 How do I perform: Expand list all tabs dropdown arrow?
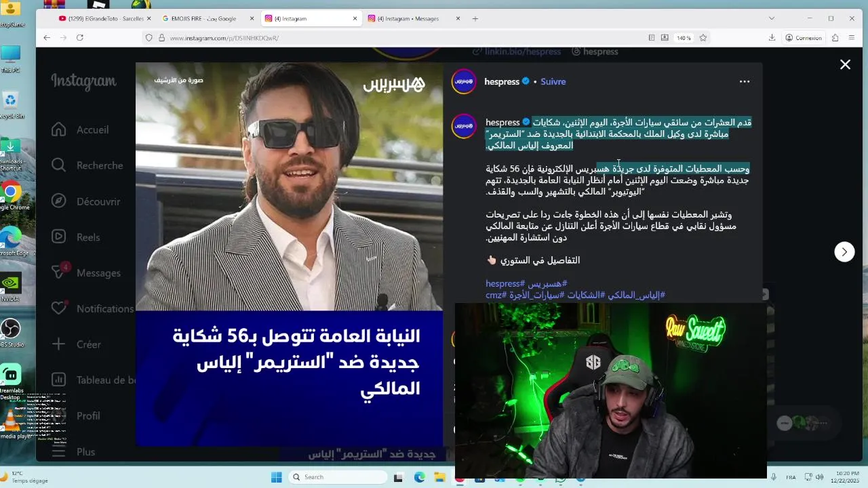tap(771, 18)
